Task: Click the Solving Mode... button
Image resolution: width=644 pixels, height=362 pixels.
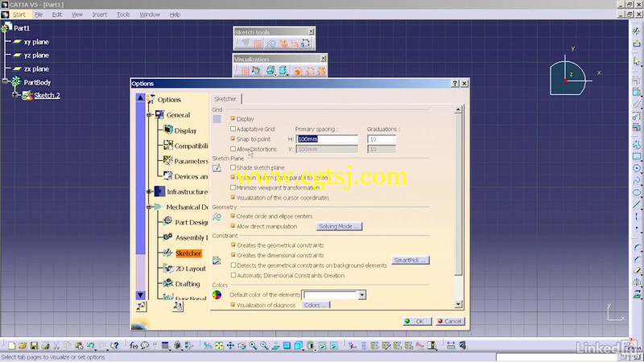Action: coord(339,226)
